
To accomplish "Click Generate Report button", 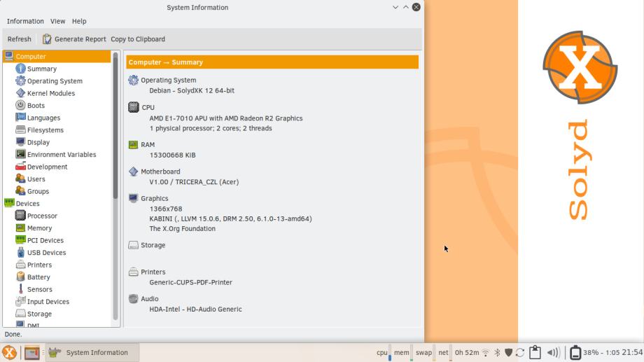I will [x=74, y=39].
